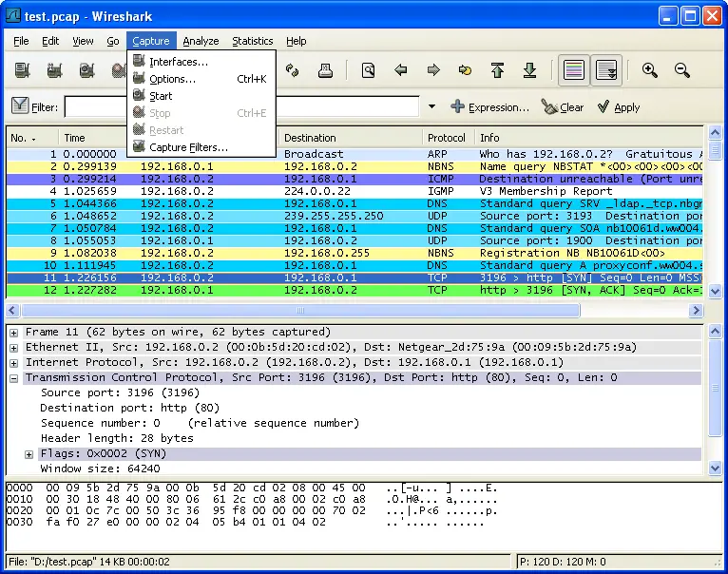Screen dimensions: 728x574
Task: Choose Capture Filters from the Capture menu
Action: coord(188,147)
